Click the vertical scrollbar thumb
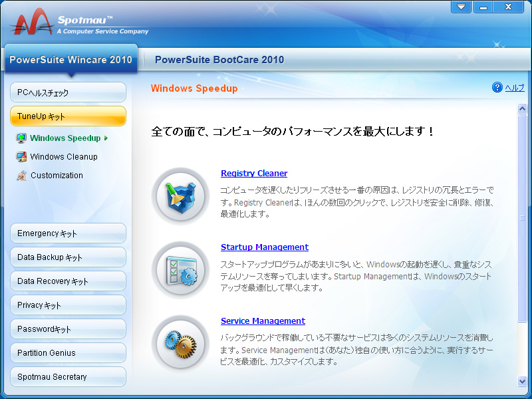This screenshot has height=399, width=532. click(522, 218)
